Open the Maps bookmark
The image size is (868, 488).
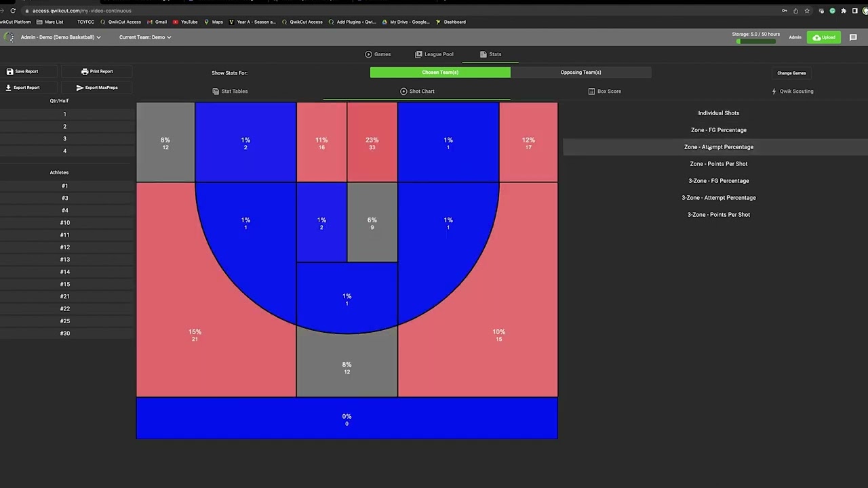214,22
